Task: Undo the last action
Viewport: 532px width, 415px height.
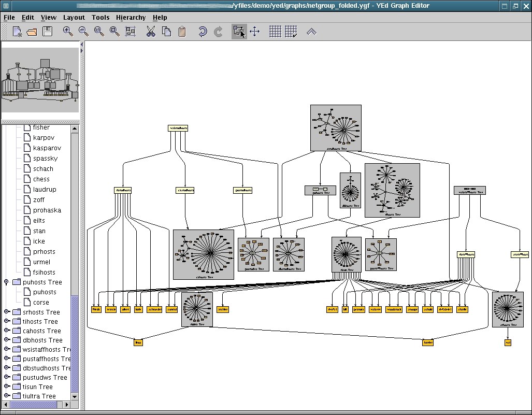Action: 203,32
